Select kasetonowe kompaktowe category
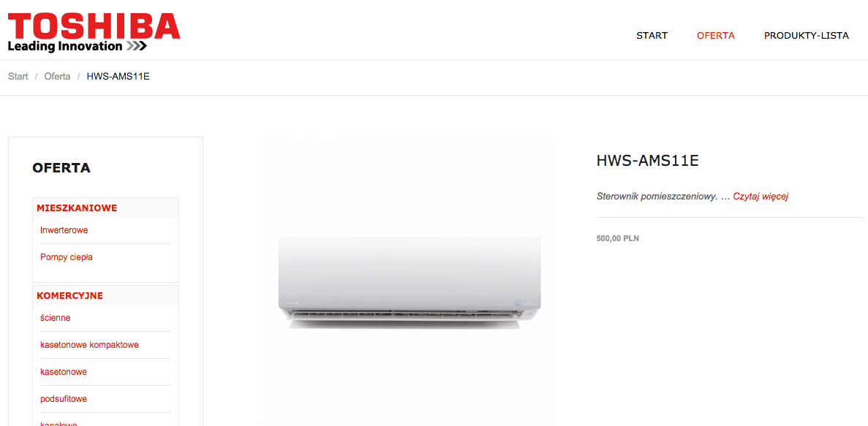This screenshot has height=426, width=868. coord(89,345)
